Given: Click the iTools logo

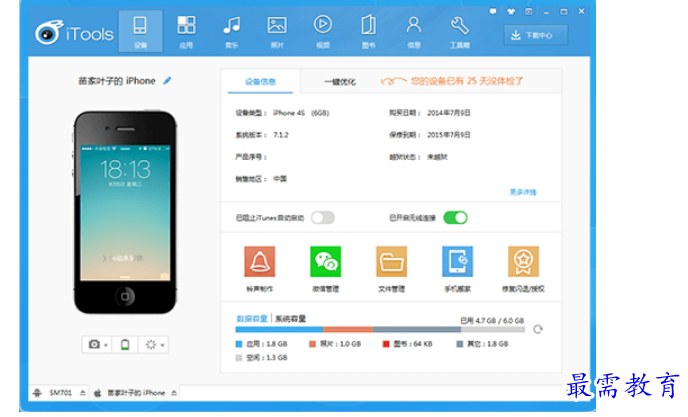Looking at the screenshot, I should pos(74,32).
